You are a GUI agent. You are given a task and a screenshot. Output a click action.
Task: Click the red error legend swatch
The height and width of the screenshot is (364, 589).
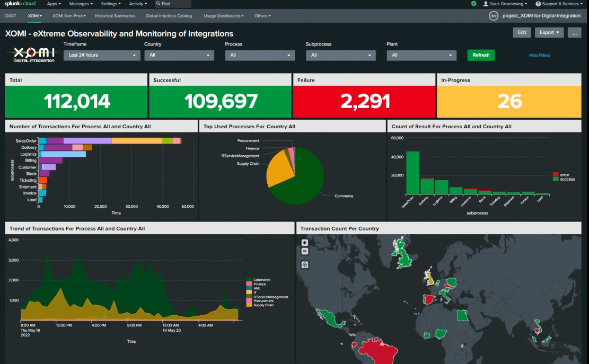556,174
